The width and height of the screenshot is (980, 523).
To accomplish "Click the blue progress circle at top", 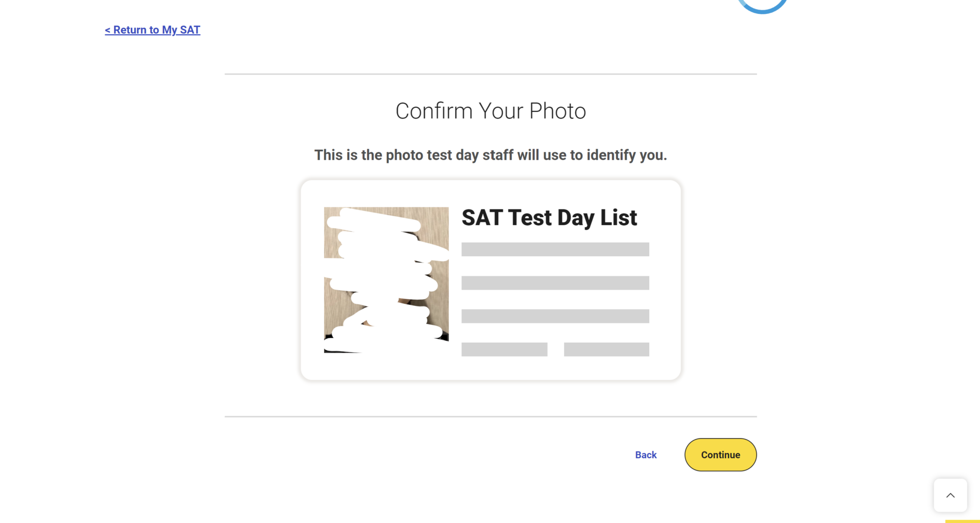I will coord(763,6).
